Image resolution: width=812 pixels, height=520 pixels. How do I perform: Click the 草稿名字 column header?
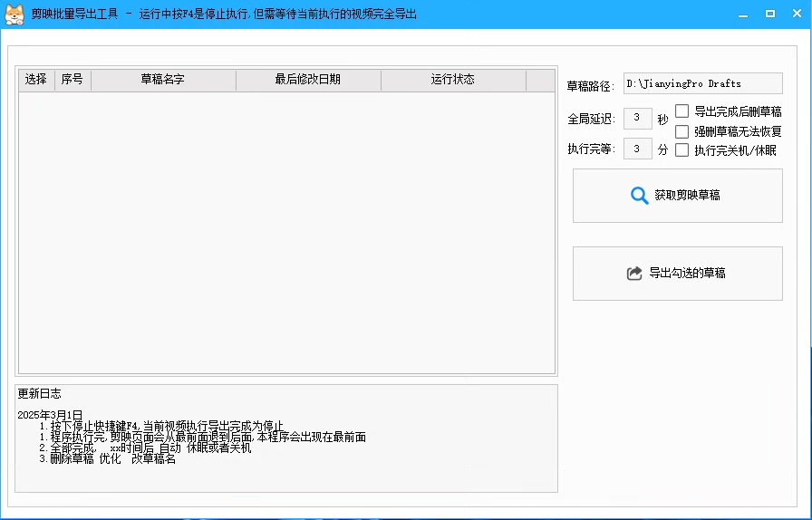click(x=163, y=80)
